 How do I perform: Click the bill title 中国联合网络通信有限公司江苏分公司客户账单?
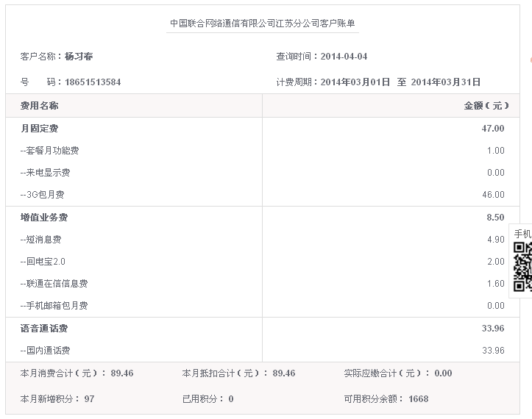(x=263, y=23)
